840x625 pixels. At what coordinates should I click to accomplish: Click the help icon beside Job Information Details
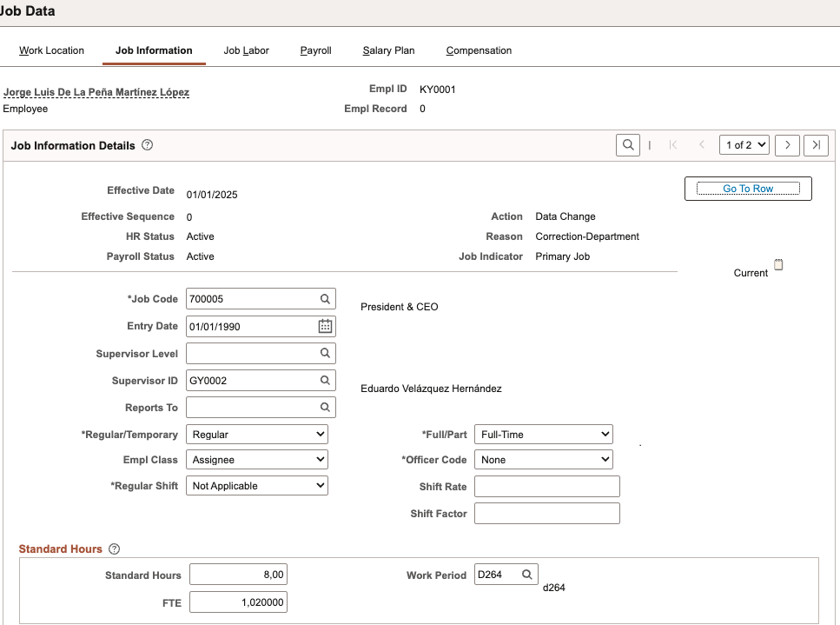(147, 145)
